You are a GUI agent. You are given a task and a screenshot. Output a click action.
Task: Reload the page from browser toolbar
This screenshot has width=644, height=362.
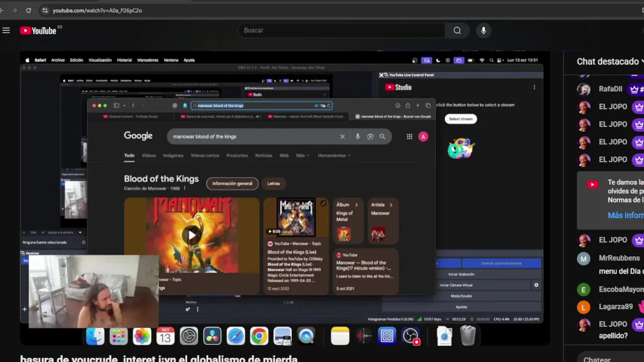(x=28, y=10)
